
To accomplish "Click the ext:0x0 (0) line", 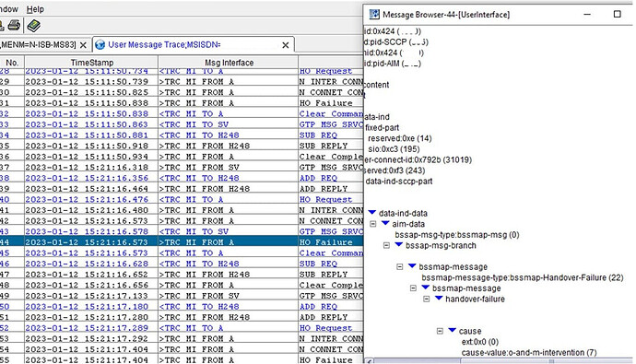I will click(480, 342).
